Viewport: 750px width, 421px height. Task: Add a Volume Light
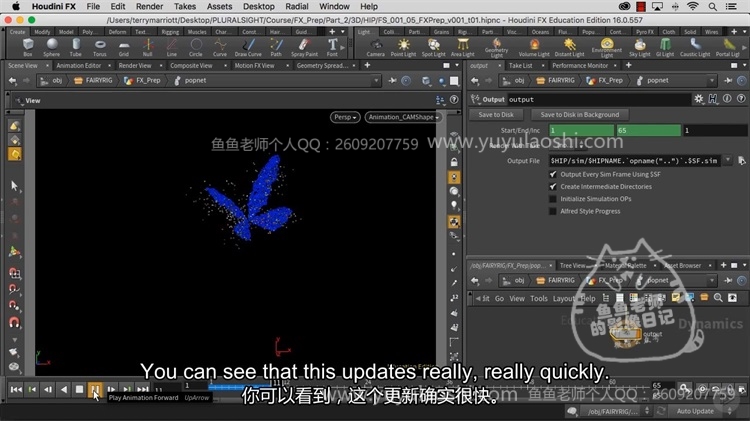(534, 47)
